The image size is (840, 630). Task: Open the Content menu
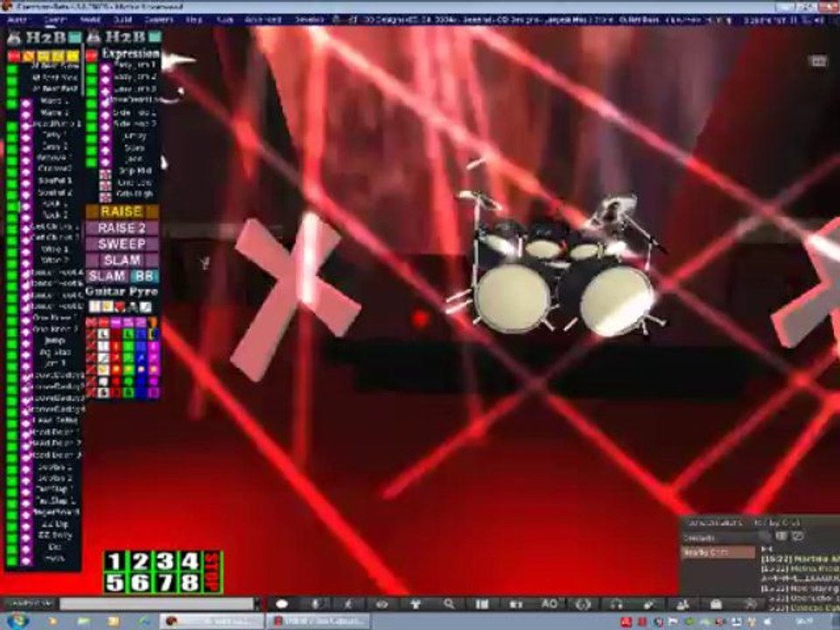click(158, 20)
